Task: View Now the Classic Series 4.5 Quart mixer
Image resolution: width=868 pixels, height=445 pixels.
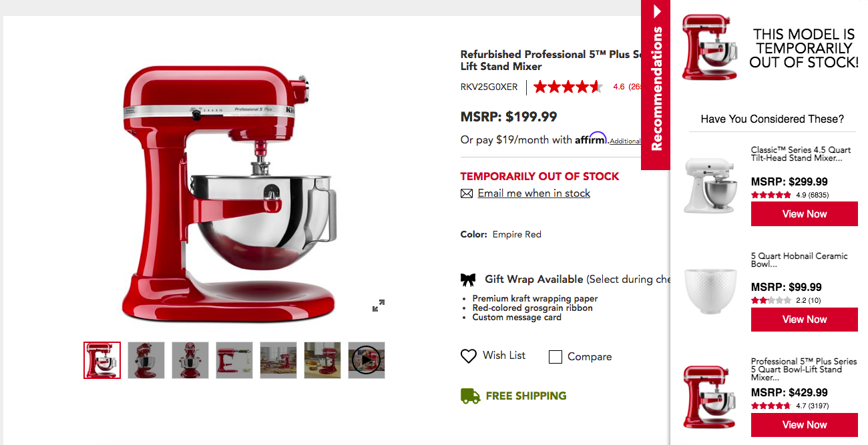Action: click(x=805, y=214)
